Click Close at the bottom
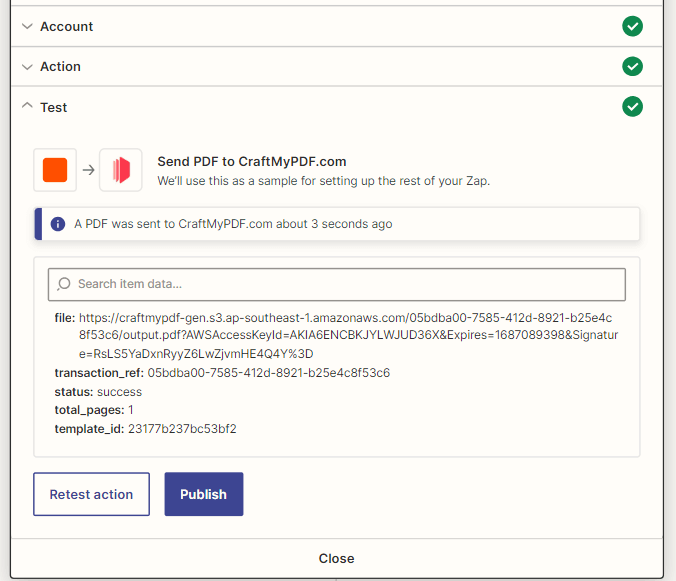The height and width of the screenshot is (581, 676). (x=336, y=558)
